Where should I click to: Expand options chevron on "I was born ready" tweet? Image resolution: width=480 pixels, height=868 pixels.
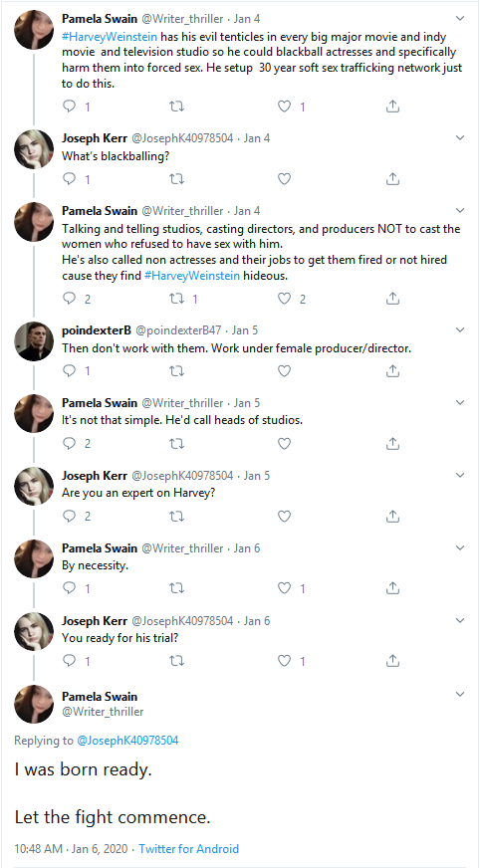[459, 694]
